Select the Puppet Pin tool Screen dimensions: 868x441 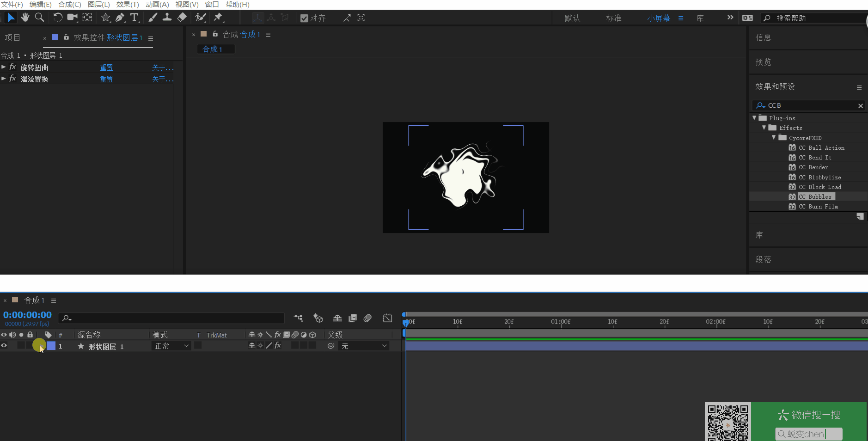pos(218,18)
